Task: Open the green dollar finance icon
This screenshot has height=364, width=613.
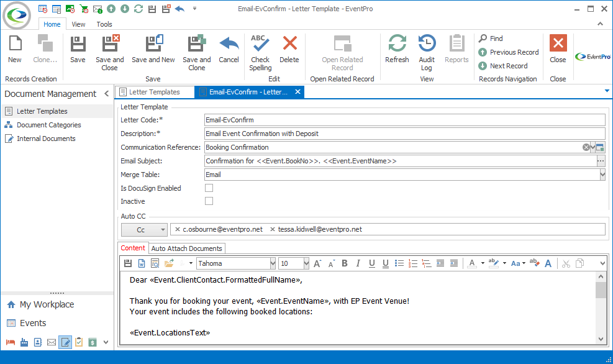Action: click(93, 342)
